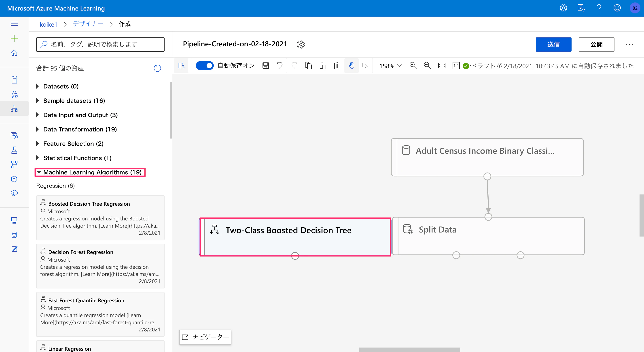Screen dimensions: 644x352
Task: Activate the select pointer tool
Action: (x=366, y=66)
